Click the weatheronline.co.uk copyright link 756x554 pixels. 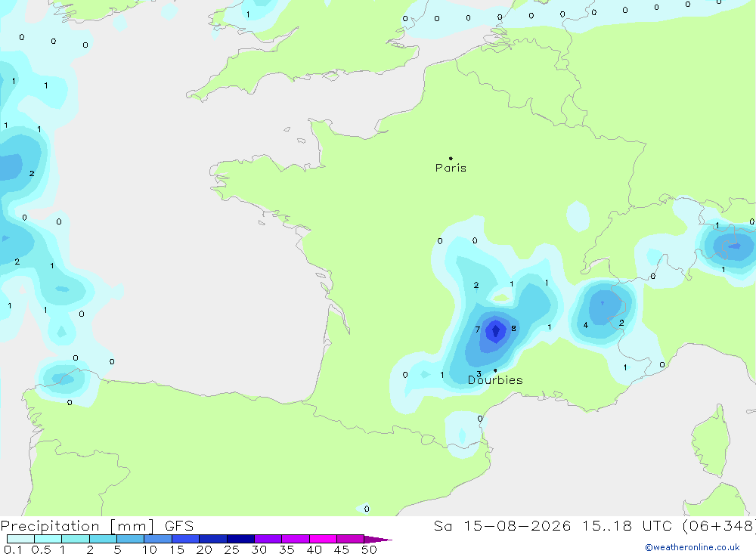(692, 547)
